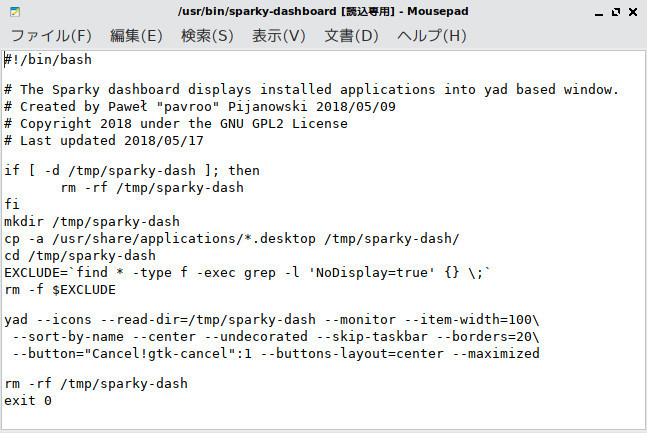Image resolution: width=647 pixels, height=433 pixels.
Task: Click the 'Created by Paweł' comment line
Action: click(x=200, y=106)
